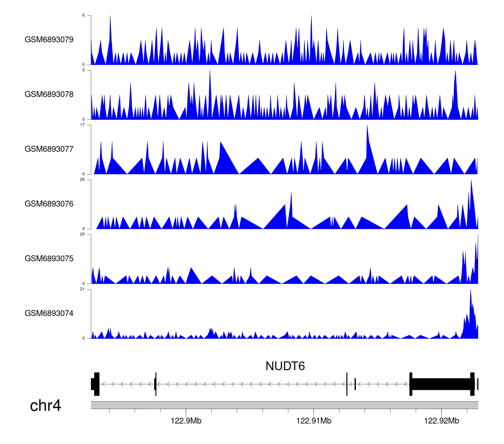Select the 122.92Mb axis position label
Screen dimensions: 504x444
[x=442, y=421]
